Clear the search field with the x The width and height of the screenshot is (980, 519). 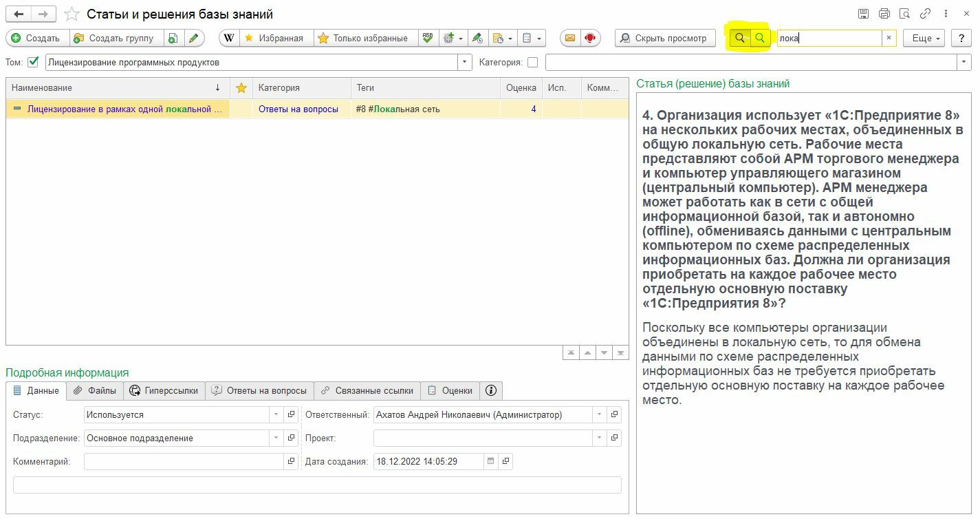click(x=889, y=38)
